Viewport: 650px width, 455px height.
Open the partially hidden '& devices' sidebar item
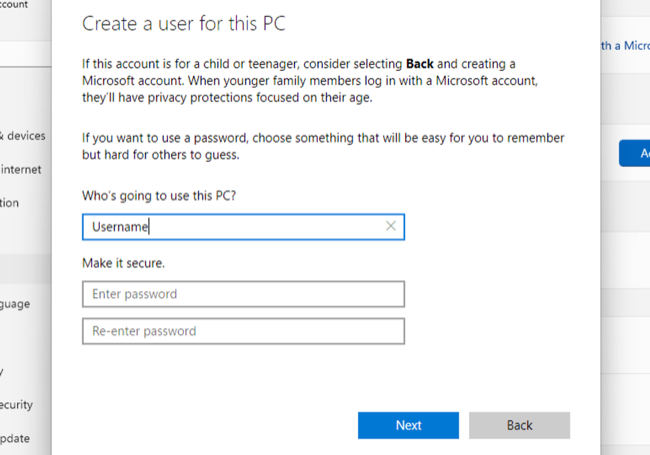coord(23,135)
